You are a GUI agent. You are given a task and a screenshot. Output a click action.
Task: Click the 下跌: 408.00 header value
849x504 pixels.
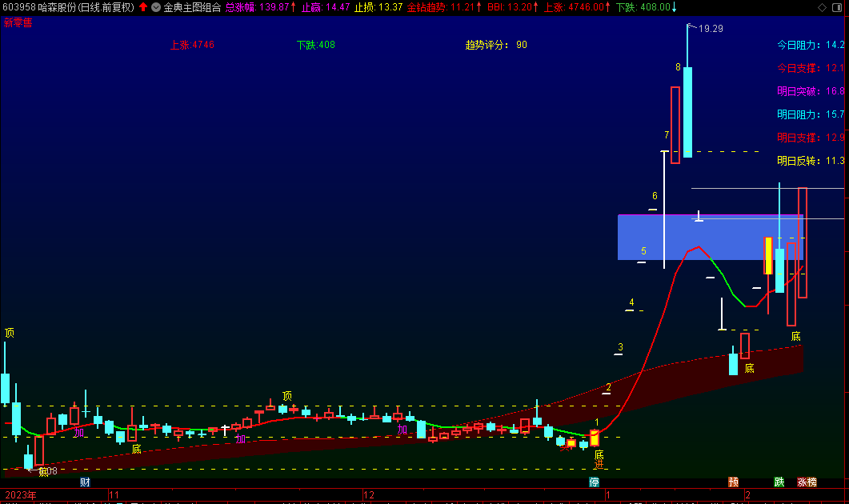point(646,7)
